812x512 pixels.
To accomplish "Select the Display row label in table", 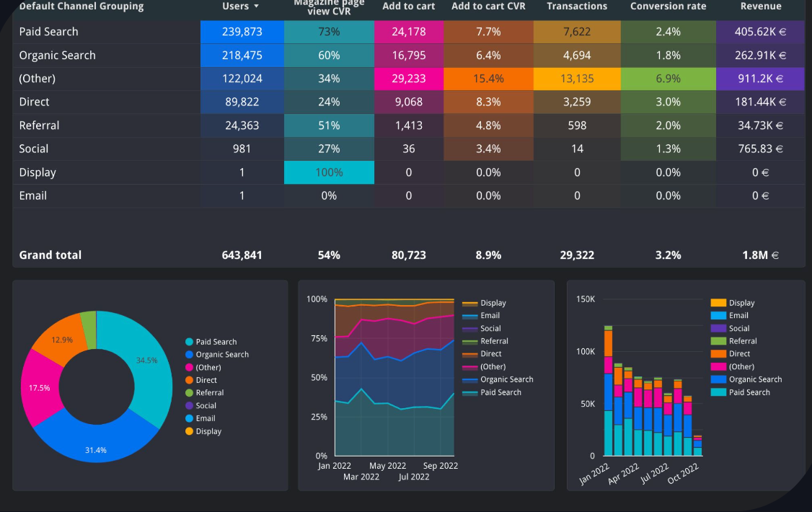I will coord(37,172).
